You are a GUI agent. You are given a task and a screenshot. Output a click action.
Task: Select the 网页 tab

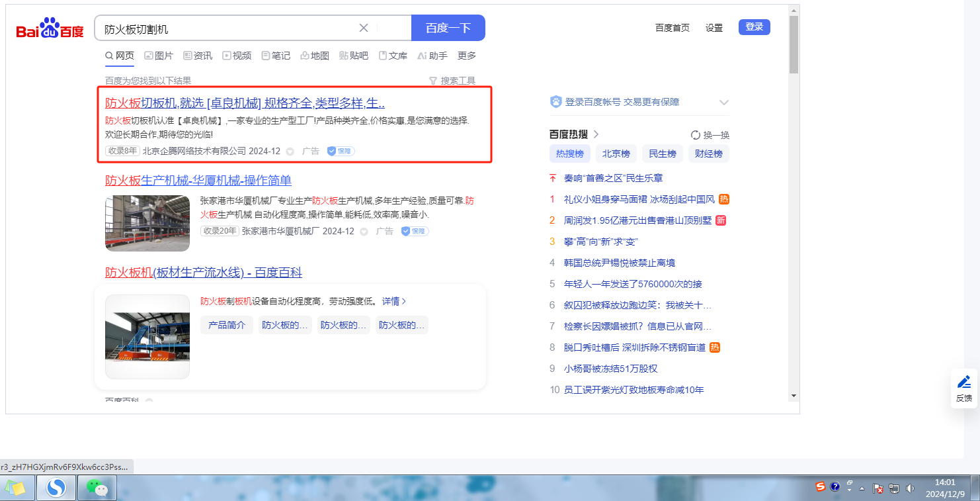pos(120,56)
